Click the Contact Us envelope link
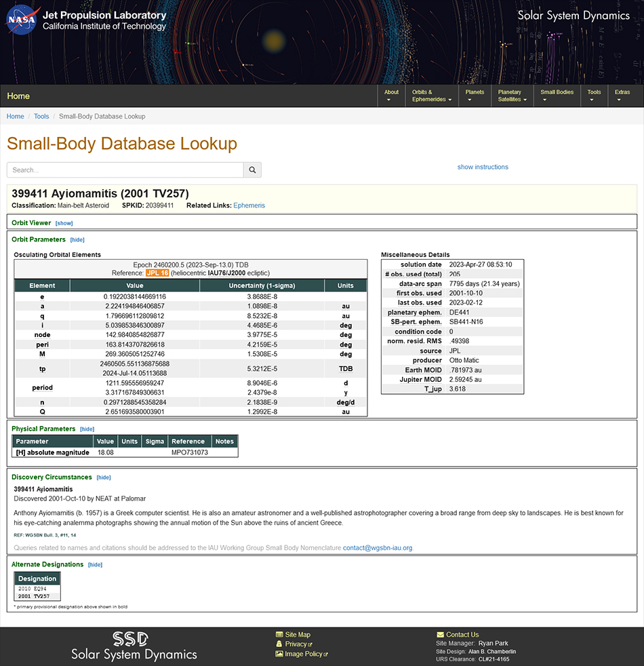The image size is (644, 666). point(462,635)
